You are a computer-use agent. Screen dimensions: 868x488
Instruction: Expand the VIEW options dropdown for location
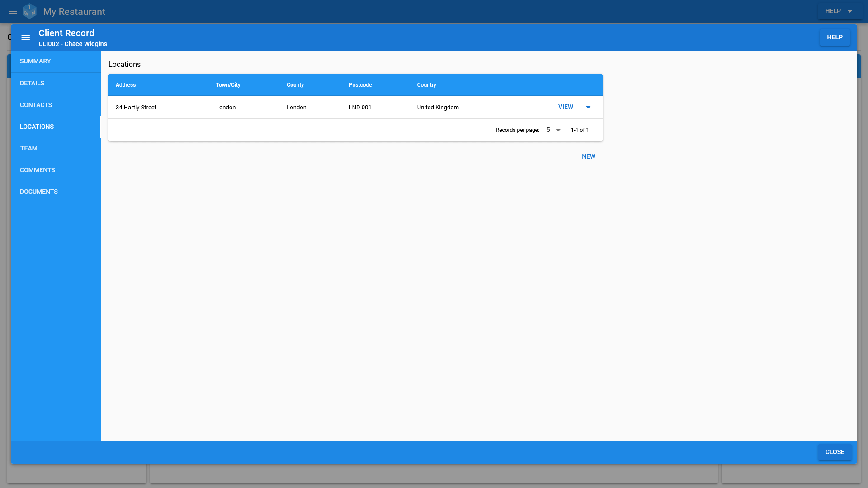589,107
